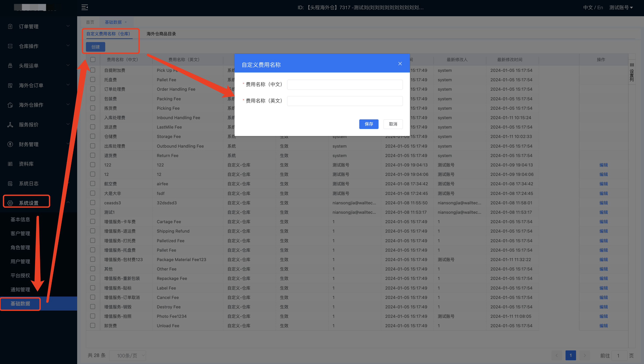Image resolution: width=644 pixels, height=364 pixels.
Task: Check the row checkbox for 航空费
Action: pos(93,184)
